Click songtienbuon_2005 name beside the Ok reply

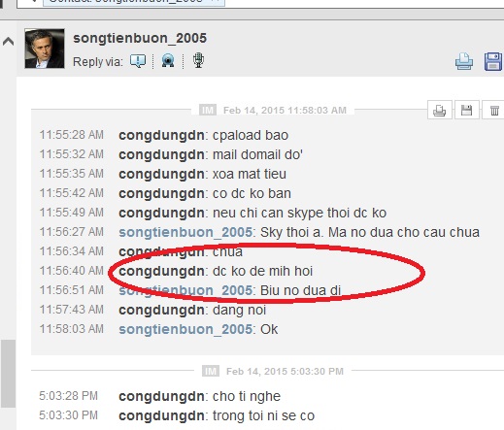pos(185,329)
